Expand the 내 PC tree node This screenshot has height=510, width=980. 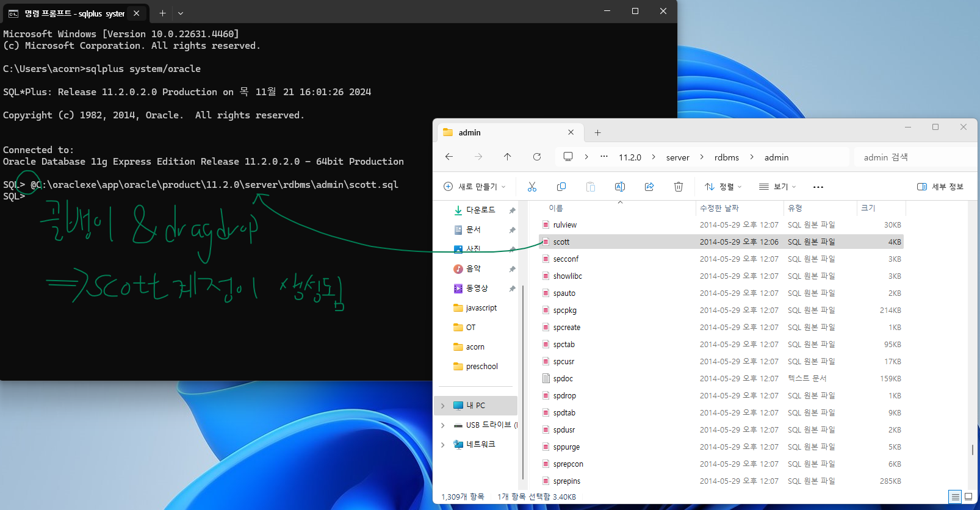pos(443,405)
